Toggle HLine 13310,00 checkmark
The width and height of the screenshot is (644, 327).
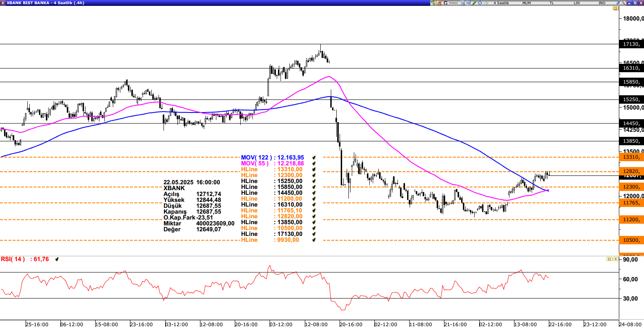(314, 169)
